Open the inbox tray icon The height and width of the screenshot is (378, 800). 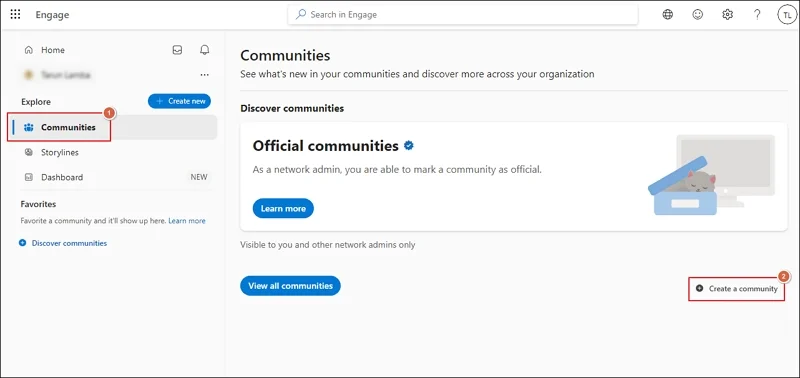tap(177, 50)
